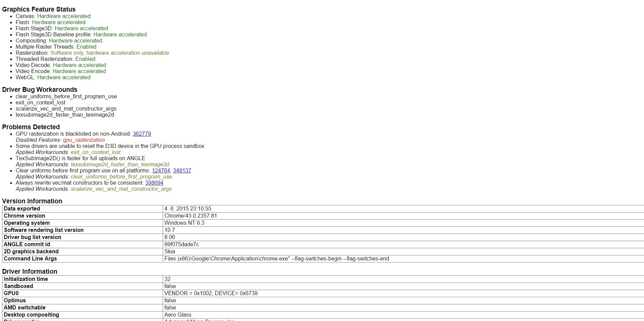Click the 'Skia' backend value

pyautogui.click(x=170, y=252)
